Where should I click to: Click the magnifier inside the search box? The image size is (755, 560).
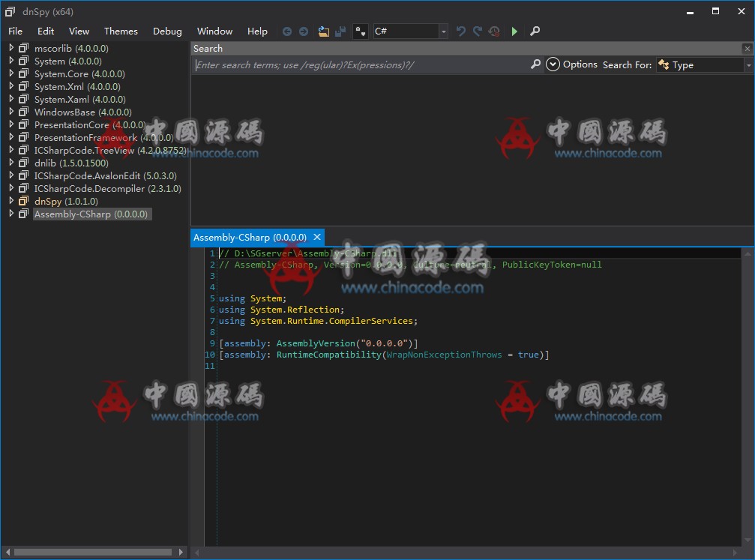coord(535,64)
